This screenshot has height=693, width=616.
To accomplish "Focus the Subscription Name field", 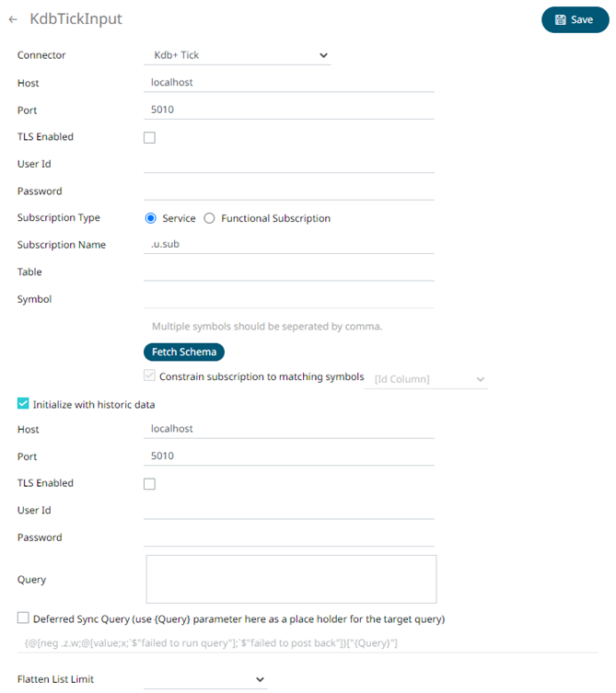I will pyautogui.click(x=289, y=246).
